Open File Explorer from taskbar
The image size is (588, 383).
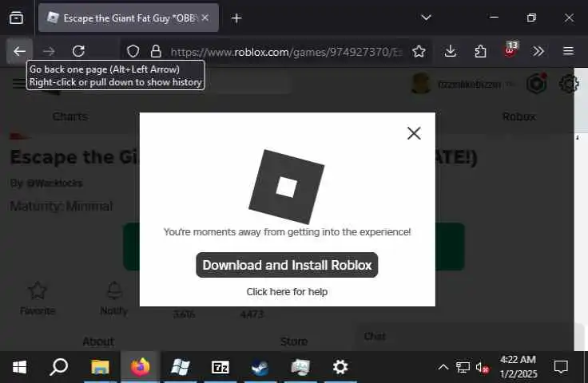(100, 367)
